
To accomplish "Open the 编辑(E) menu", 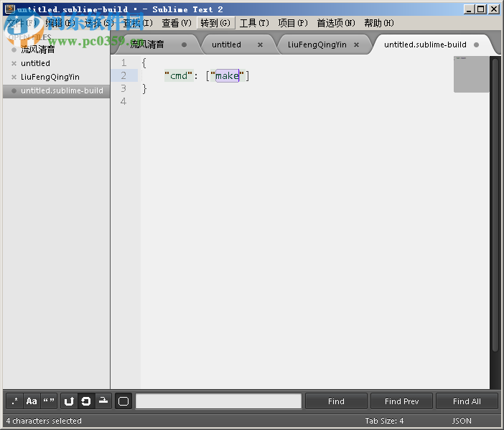I will [x=60, y=23].
